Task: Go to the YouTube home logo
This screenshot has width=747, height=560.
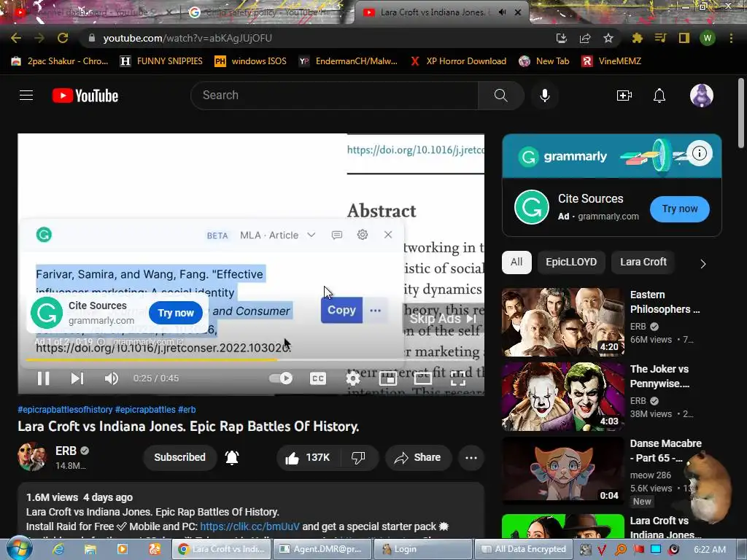Action: pos(85,96)
